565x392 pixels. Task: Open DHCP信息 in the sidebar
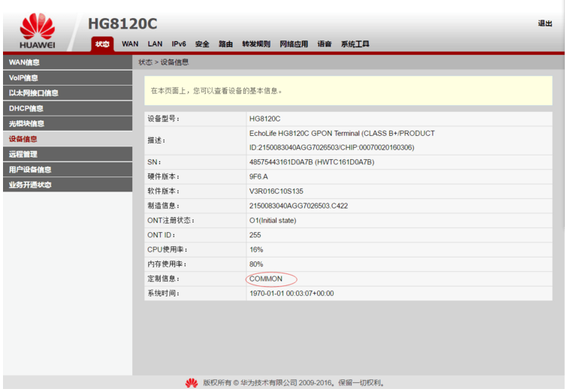pos(68,108)
